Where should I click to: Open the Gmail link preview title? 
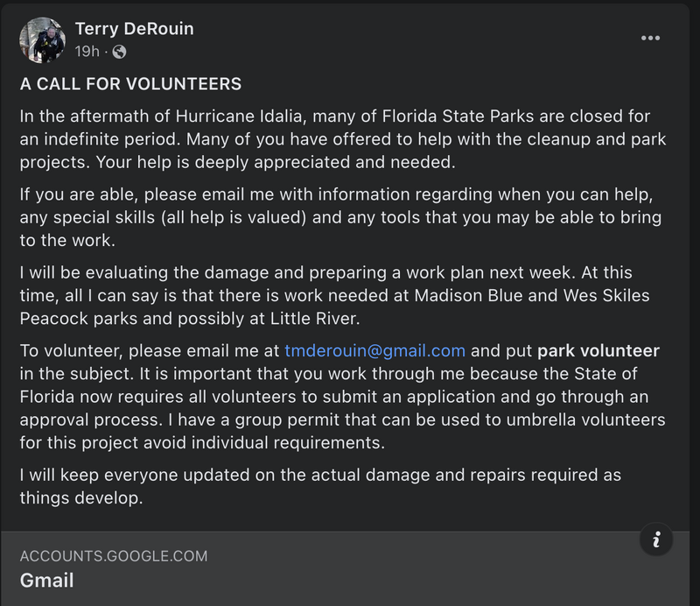click(47, 580)
